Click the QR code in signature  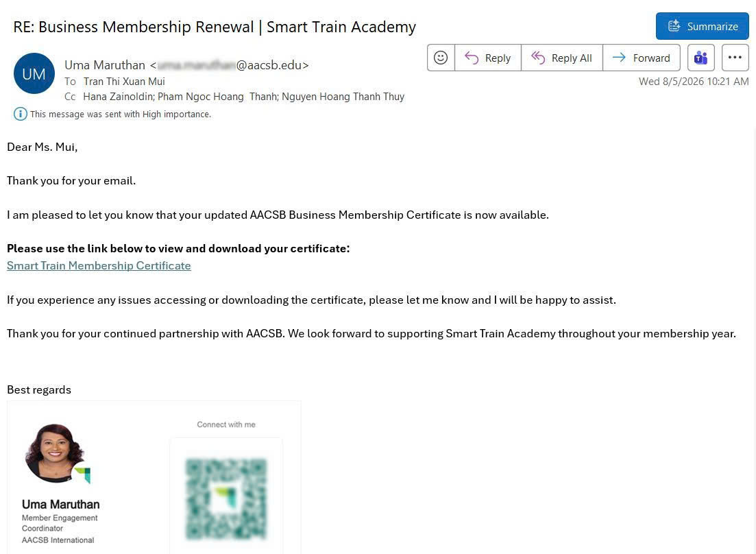tap(226, 499)
